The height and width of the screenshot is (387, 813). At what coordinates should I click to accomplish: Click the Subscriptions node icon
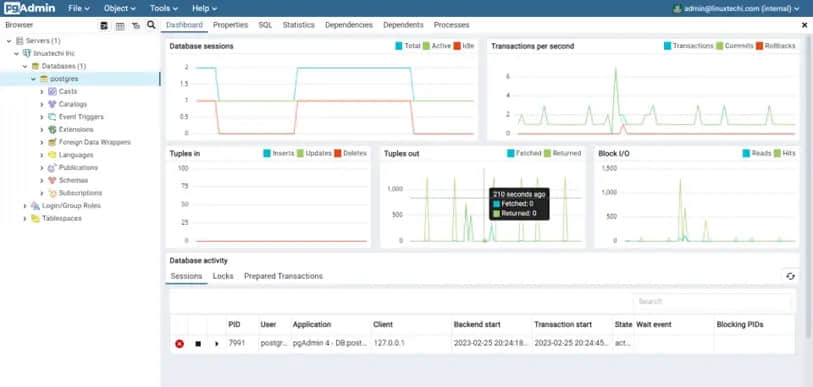[52, 193]
